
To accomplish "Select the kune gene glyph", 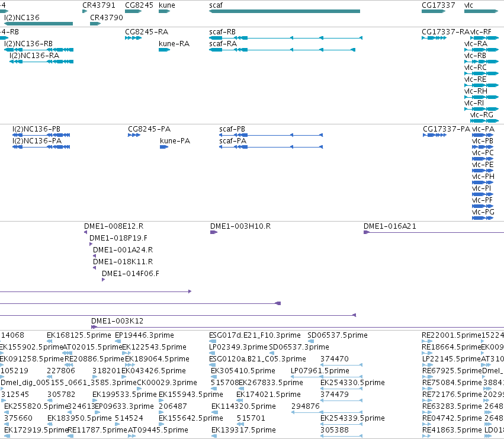I will coord(164,11).
